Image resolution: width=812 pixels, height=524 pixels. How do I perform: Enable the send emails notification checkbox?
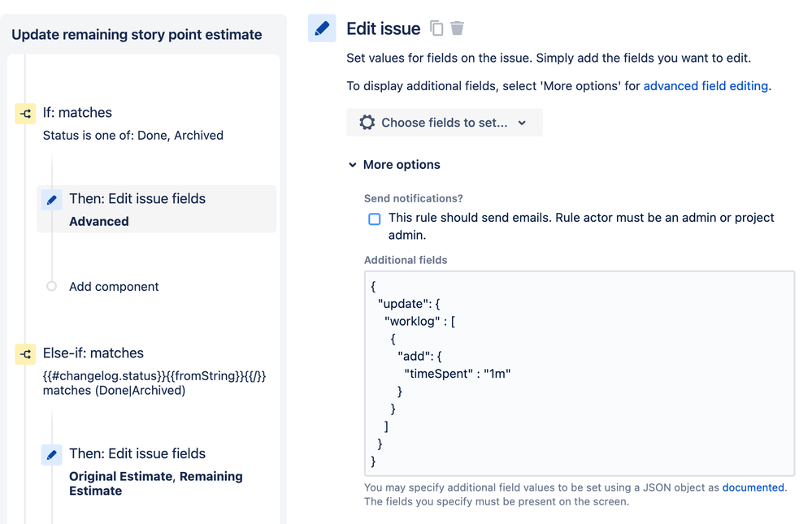375,219
